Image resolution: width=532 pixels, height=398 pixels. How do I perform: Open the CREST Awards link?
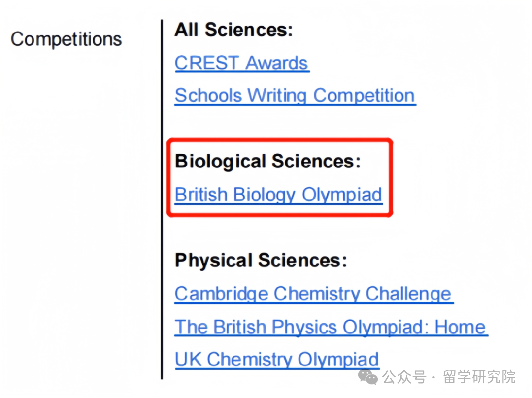[241, 63]
